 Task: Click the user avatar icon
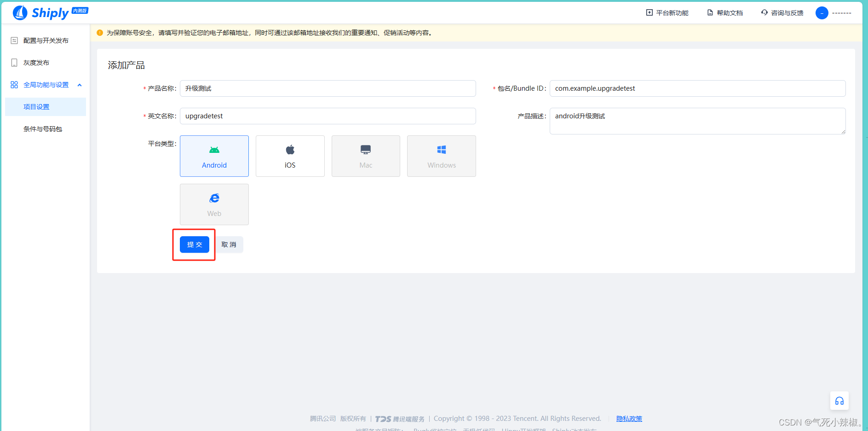(x=822, y=13)
